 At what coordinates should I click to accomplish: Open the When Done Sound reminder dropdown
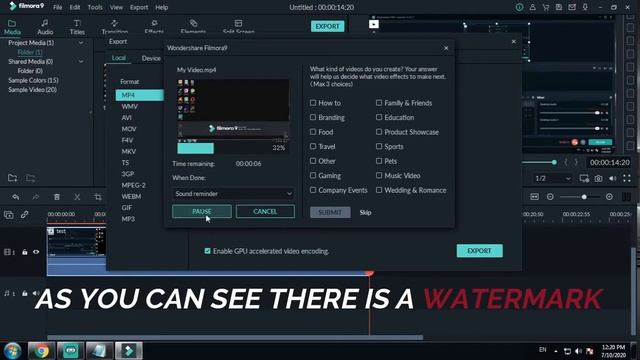coord(233,194)
